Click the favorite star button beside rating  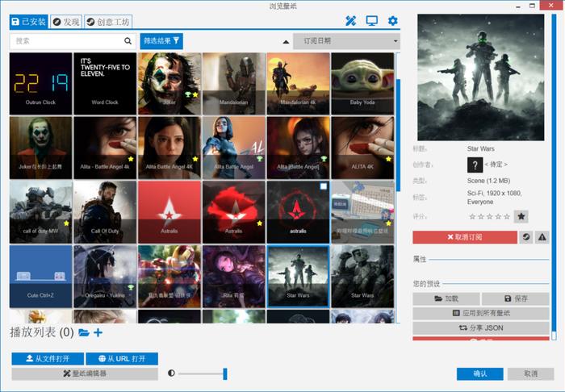pos(521,216)
